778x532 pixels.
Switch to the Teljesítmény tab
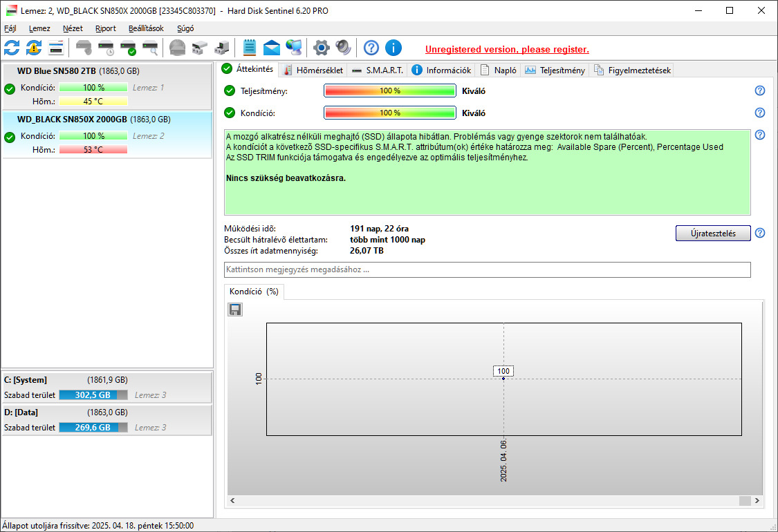click(x=555, y=70)
